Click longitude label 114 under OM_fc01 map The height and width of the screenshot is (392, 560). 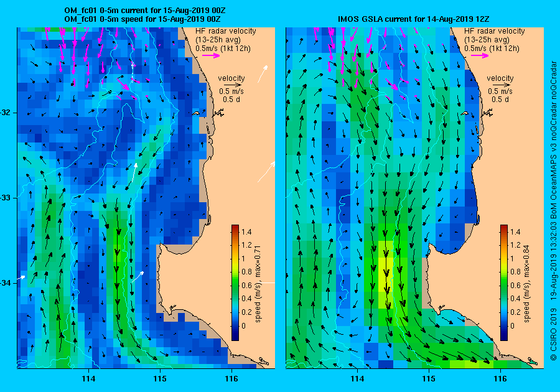pyautogui.click(x=88, y=379)
